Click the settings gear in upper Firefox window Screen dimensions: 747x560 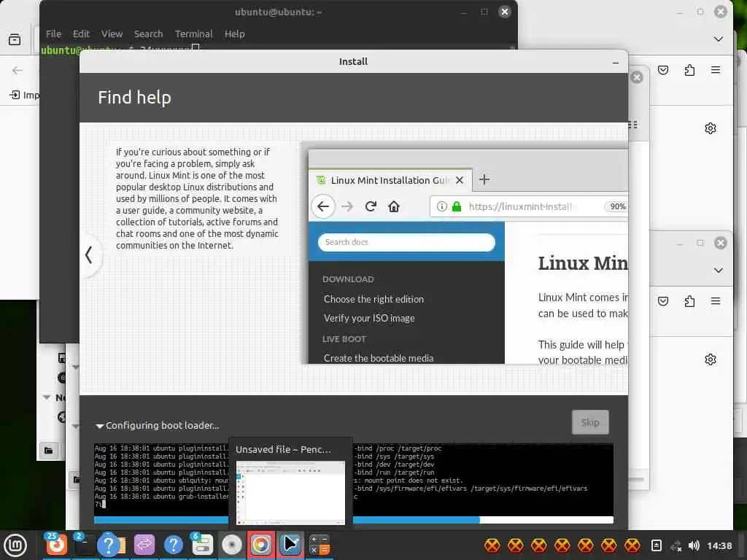(711, 128)
